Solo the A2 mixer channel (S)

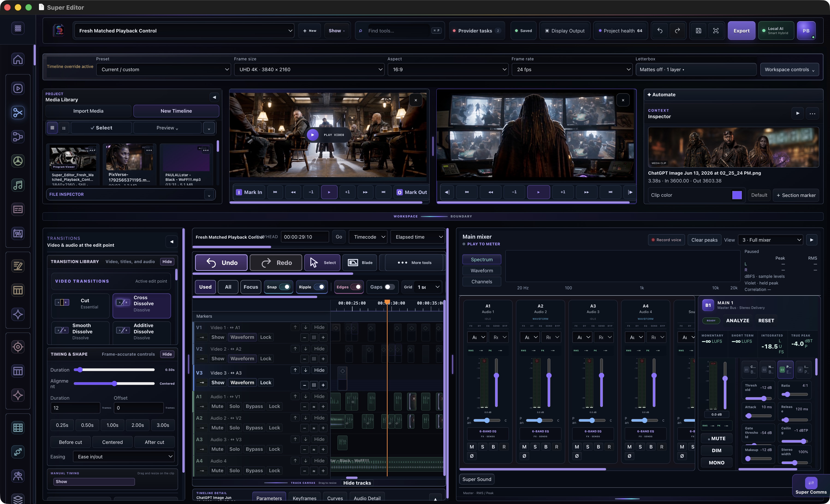coord(535,447)
